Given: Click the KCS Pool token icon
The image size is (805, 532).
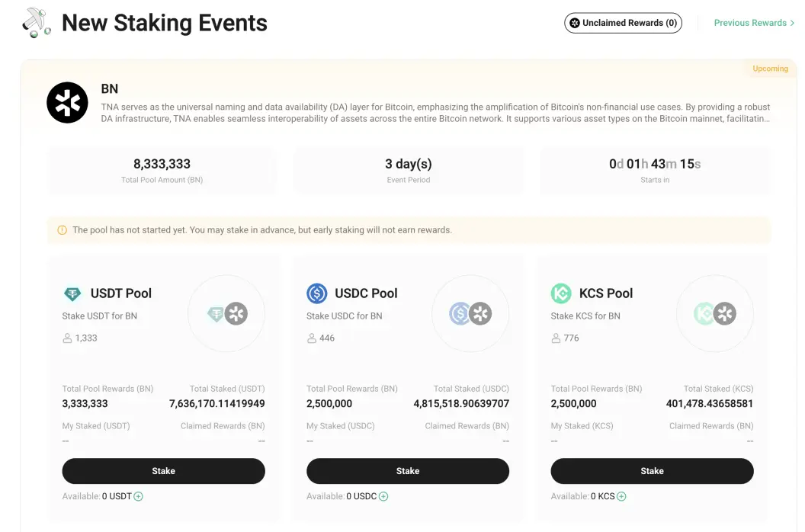Looking at the screenshot, I should click(x=561, y=293).
